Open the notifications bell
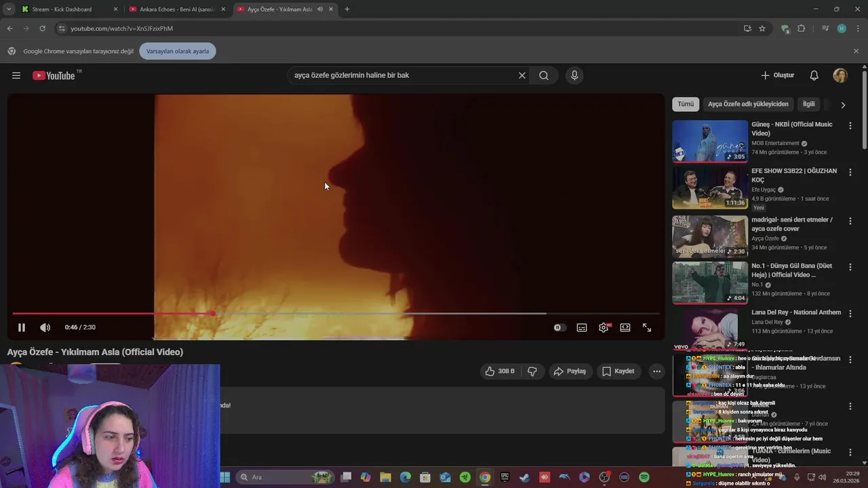868x488 pixels. tap(814, 75)
